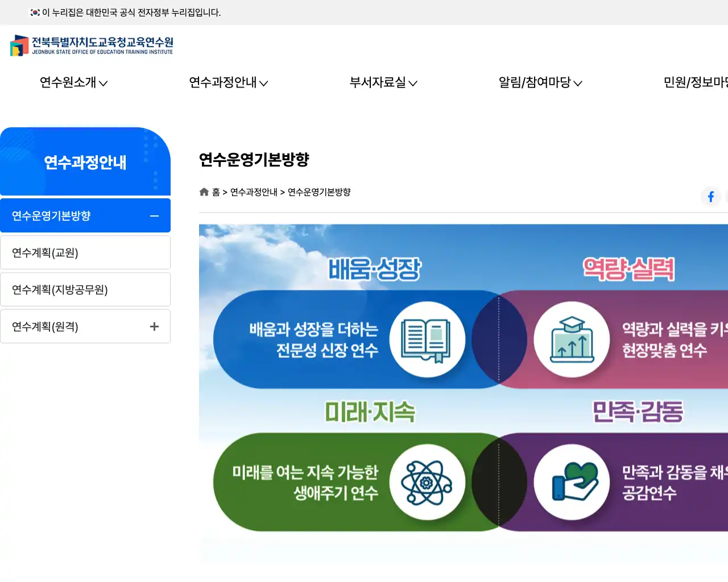The image size is (728, 582).
Task: Select 연수계획(교원) in sidebar
Action: point(45,253)
